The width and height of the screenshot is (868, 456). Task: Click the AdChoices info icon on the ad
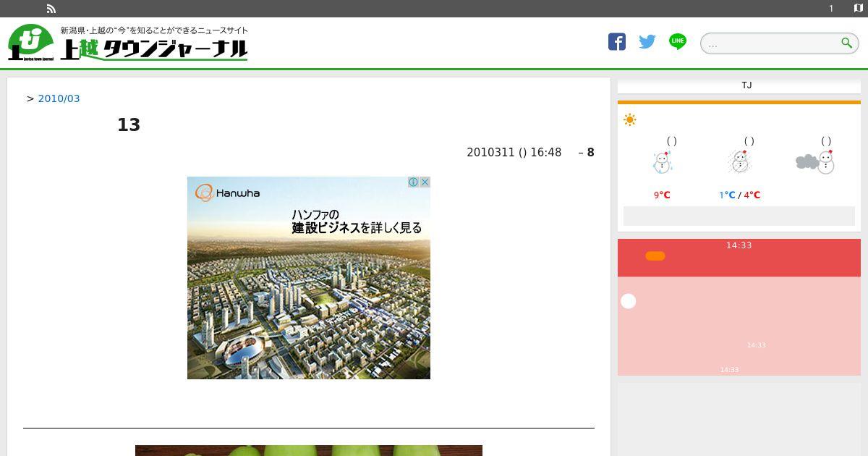pos(413,182)
